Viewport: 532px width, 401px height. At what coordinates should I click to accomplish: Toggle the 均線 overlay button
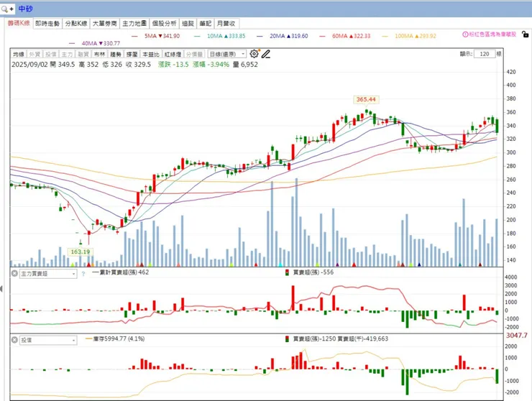19,55
